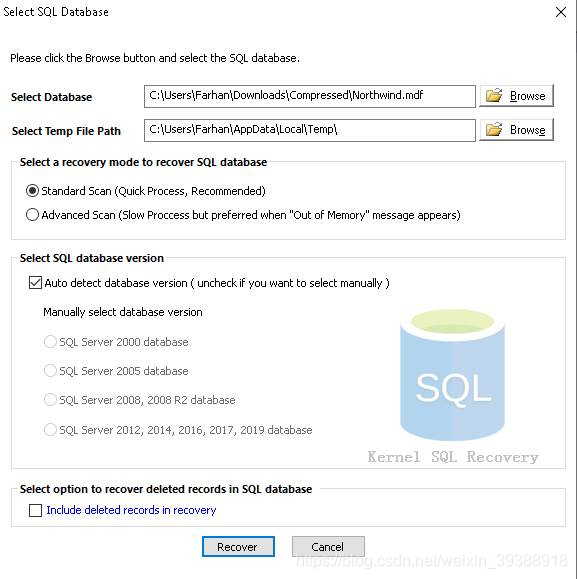Click inside the Northwind.mdf path field
The width and height of the screenshot is (577, 579).
(x=310, y=96)
